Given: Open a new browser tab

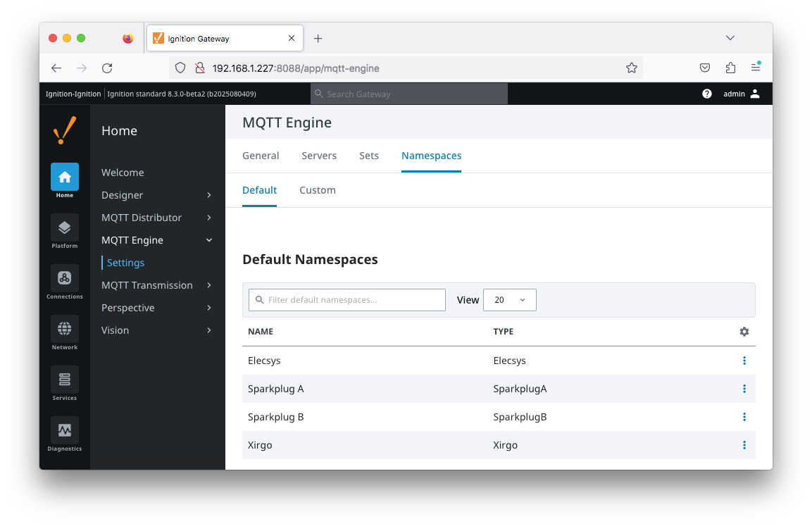Looking at the screenshot, I should pyautogui.click(x=318, y=38).
